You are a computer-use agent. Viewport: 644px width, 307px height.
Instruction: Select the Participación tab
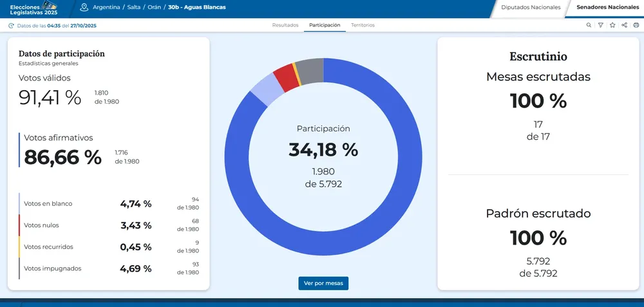325,25
